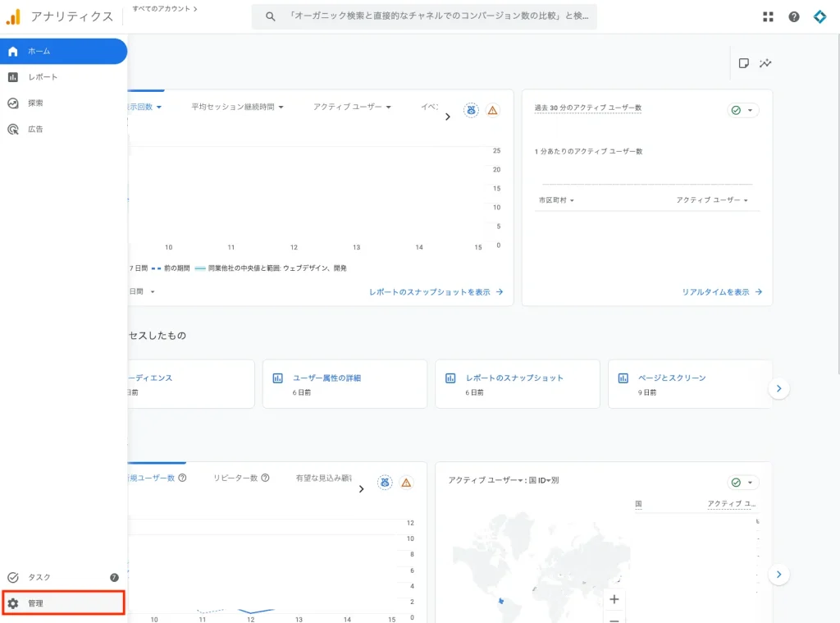Click benchmarking badge icon in top chart
Screen dimensions: 840x623
471,110
